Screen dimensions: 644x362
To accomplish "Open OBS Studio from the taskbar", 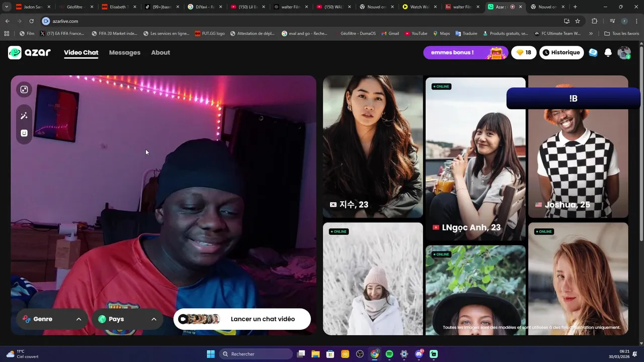I will pyautogui.click(x=360, y=354).
